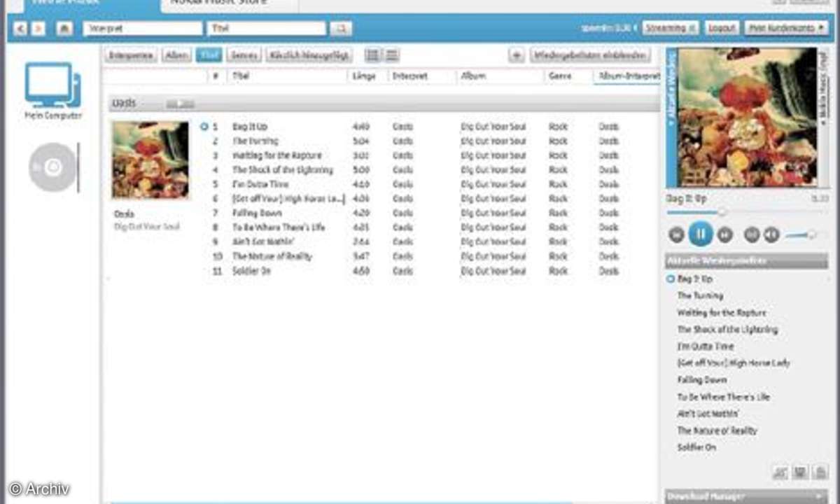Open the home icon in the toolbar
This screenshot has height=504, width=840.
(64, 29)
